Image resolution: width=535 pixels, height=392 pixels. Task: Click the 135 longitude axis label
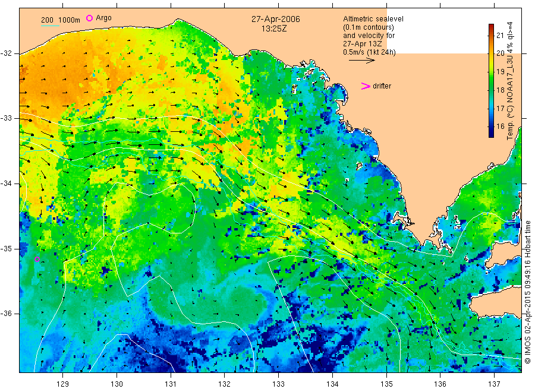pyautogui.click(x=386, y=384)
